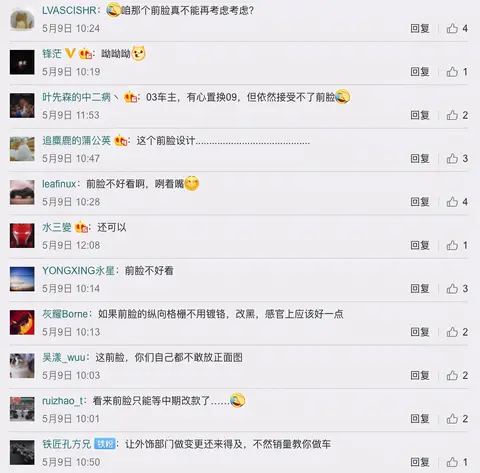
Task: Click the 铁粉 badge next to 铁匠孔方兄
Action: click(105, 444)
